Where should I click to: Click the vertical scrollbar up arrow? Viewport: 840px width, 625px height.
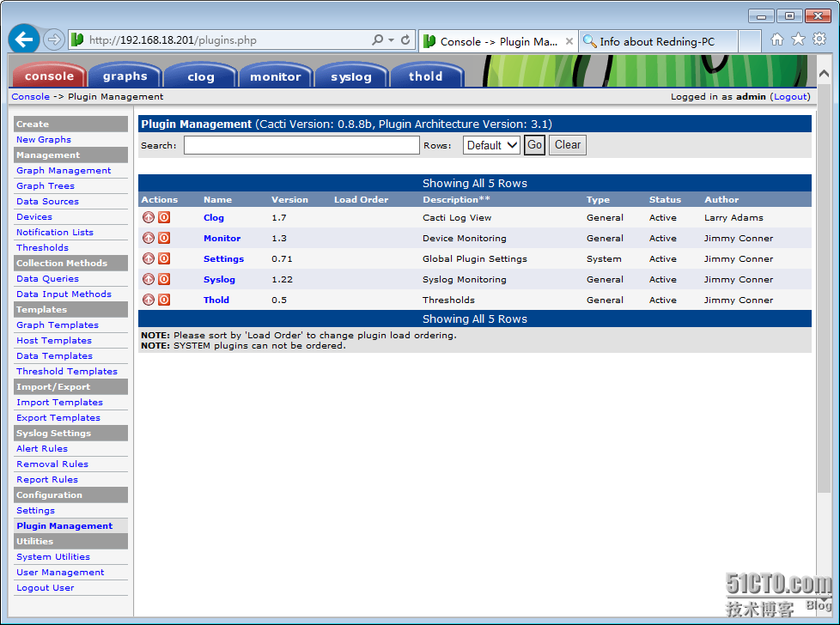click(x=824, y=74)
